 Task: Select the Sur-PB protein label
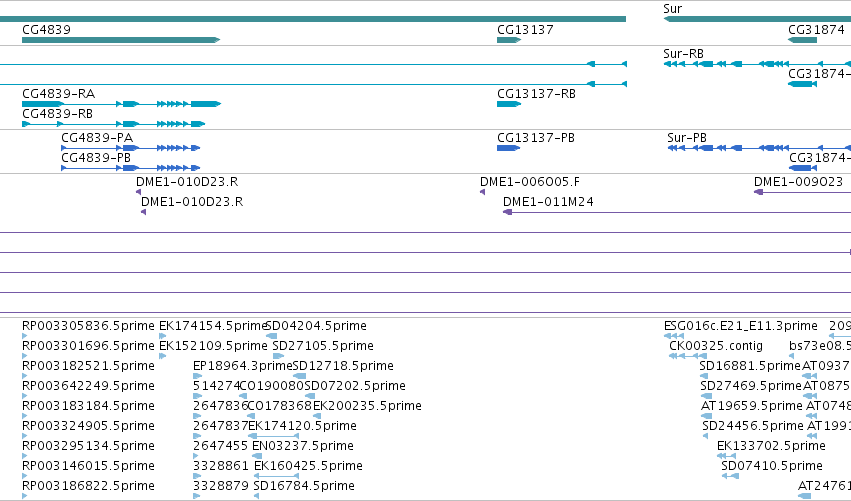687,138
